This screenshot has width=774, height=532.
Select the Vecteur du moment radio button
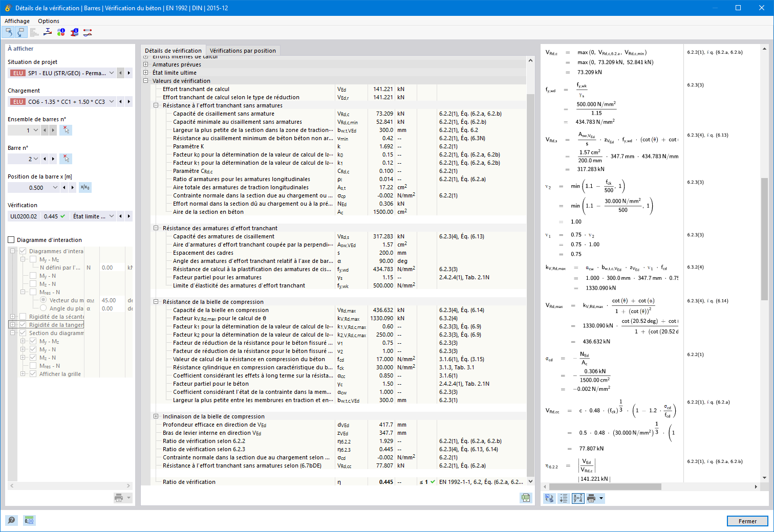[x=43, y=300]
